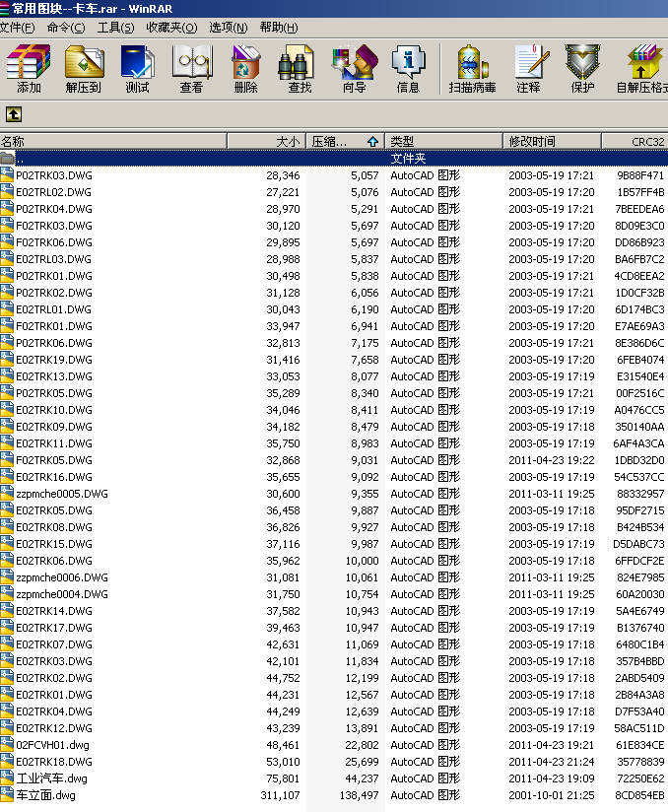Select file P02TRK04.DWG
The image size is (668, 812).
point(54,209)
